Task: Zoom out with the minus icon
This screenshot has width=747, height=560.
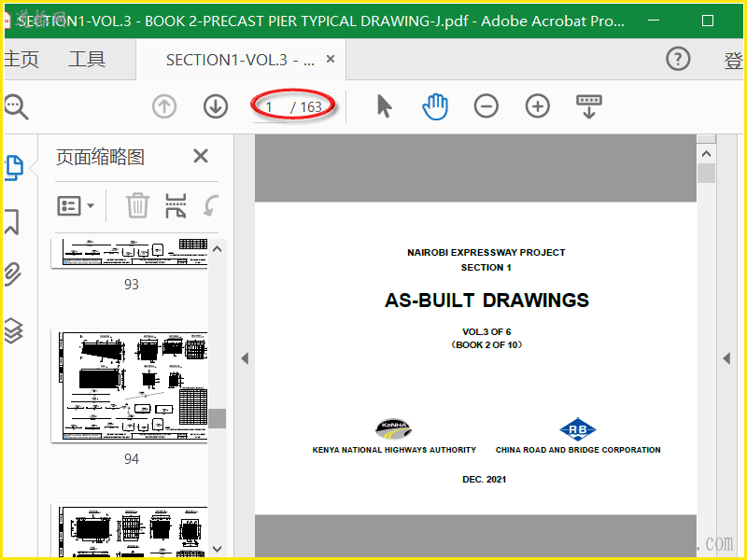Action: [486, 106]
